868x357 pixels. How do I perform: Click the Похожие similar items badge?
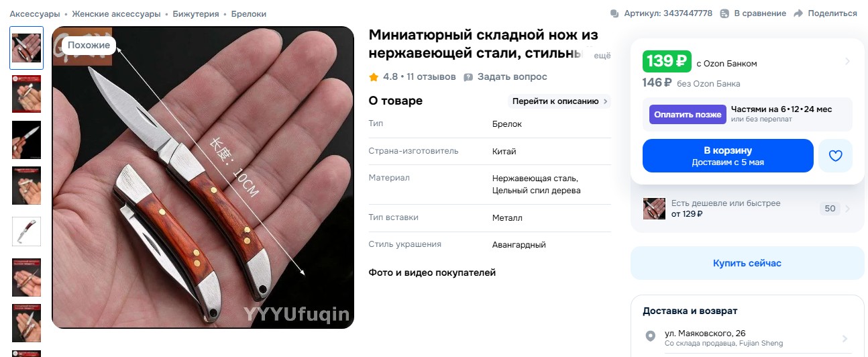click(x=89, y=45)
